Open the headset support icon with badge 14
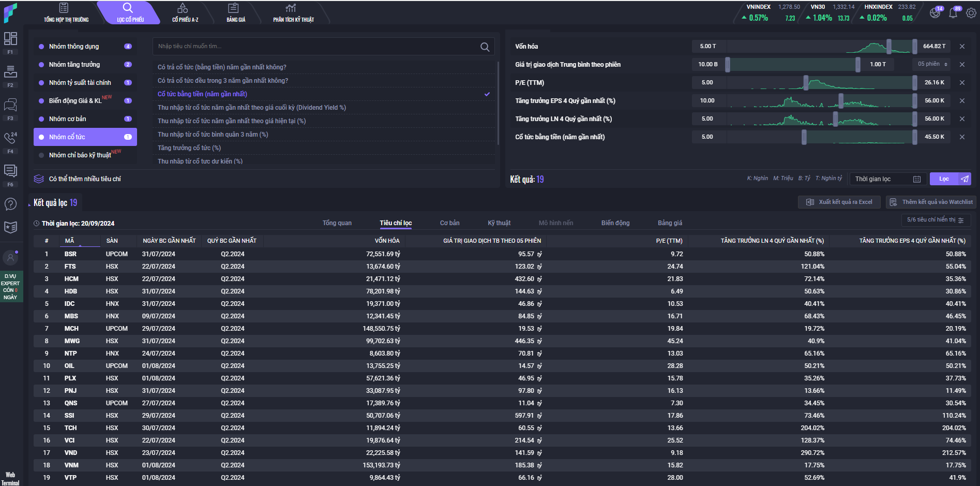Image resolution: width=980 pixels, height=486 pixels. 935,13
